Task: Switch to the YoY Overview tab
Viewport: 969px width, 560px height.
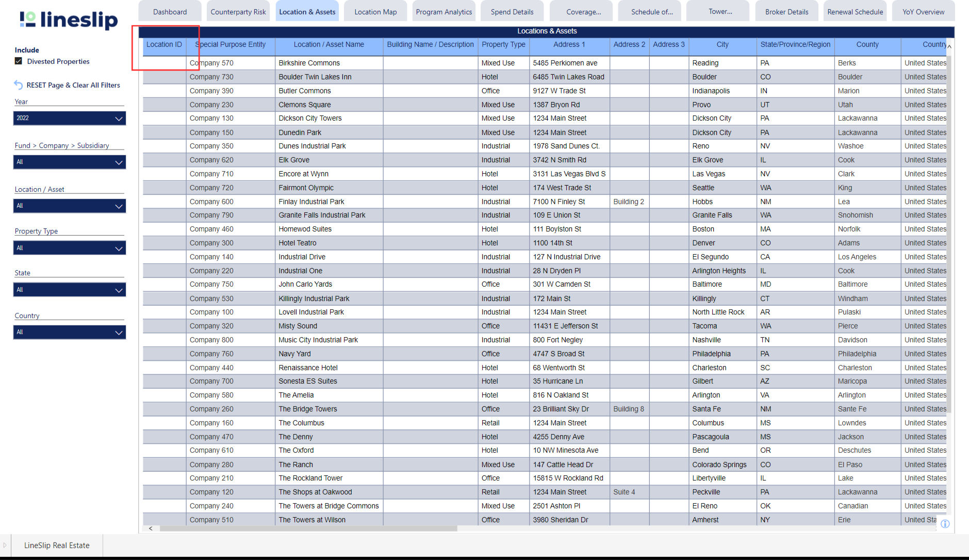Action: [x=923, y=11]
